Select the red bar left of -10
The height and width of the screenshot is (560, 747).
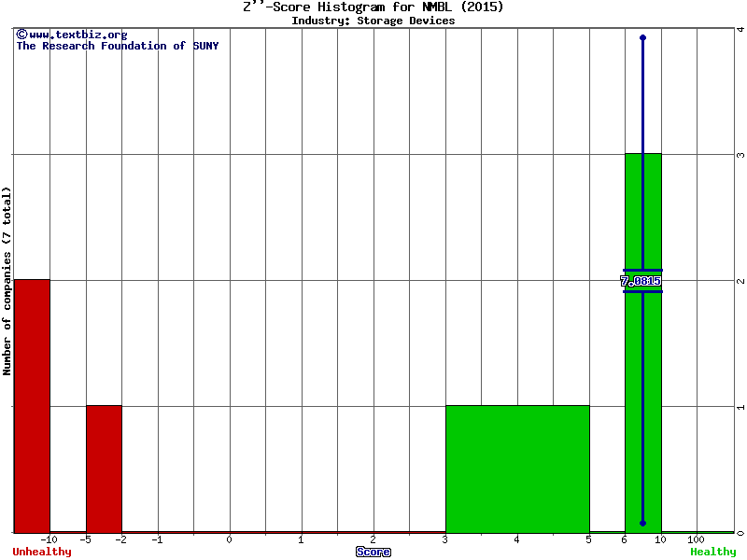pos(32,406)
